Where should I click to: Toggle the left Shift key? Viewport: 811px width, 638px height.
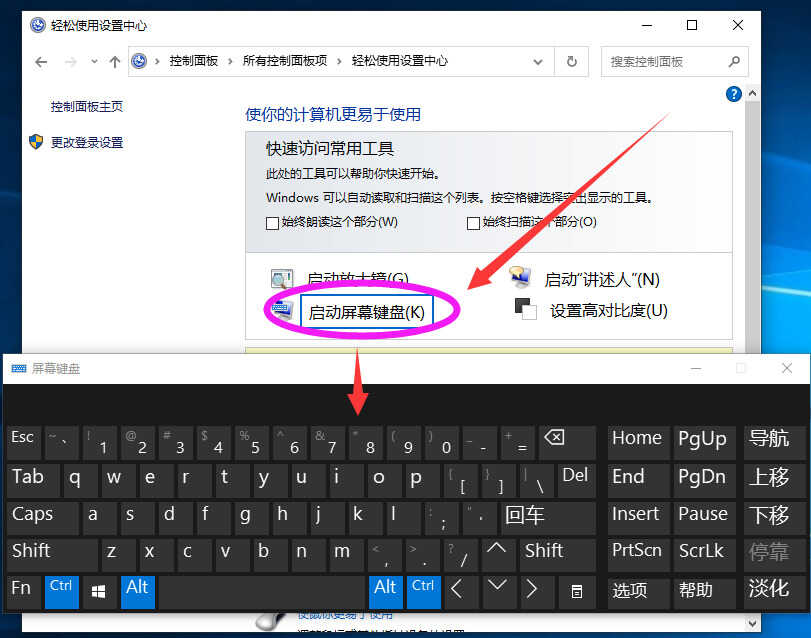[x=52, y=555]
